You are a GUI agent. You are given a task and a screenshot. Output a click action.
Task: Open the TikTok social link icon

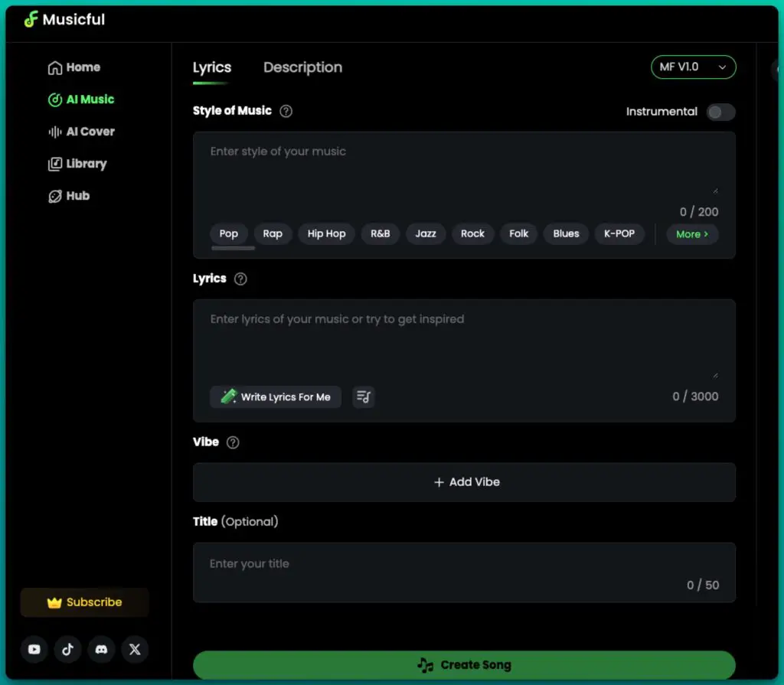pyautogui.click(x=68, y=649)
